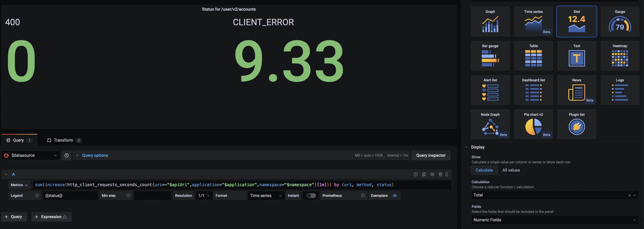Toggle the Instant query switch
644x229 pixels.
tap(311, 196)
